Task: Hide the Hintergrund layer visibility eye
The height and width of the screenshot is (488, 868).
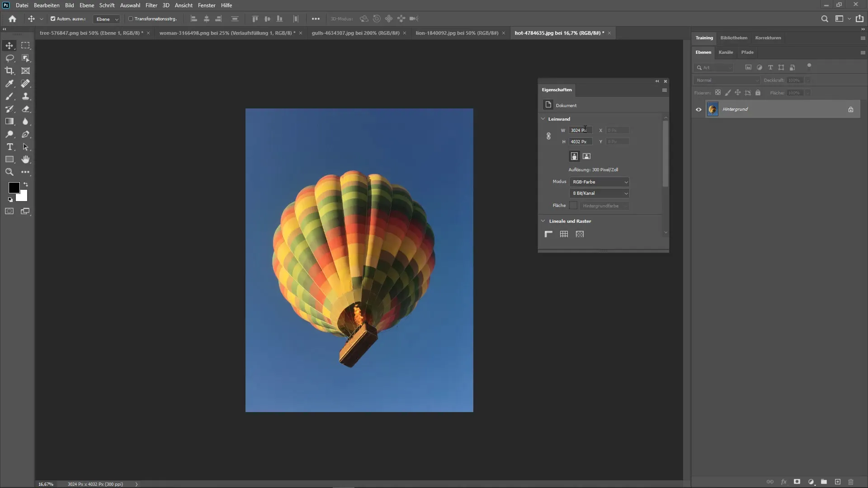Action: click(x=698, y=109)
